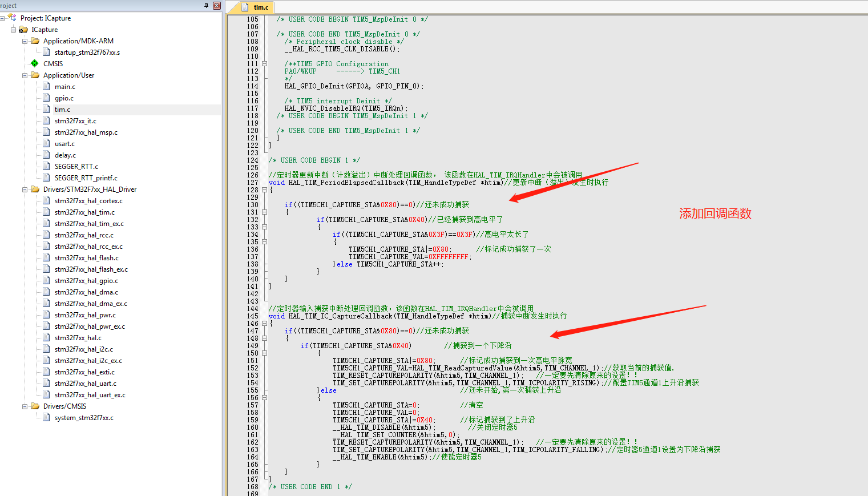This screenshot has width=868, height=496.
Task: Collapse the function fold at line 128
Action: click(x=265, y=190)
